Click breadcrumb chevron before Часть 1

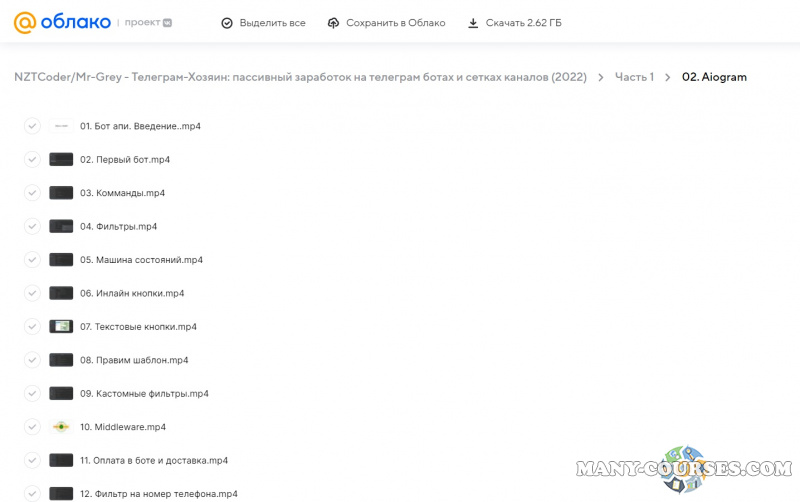(x=600, y=77)
